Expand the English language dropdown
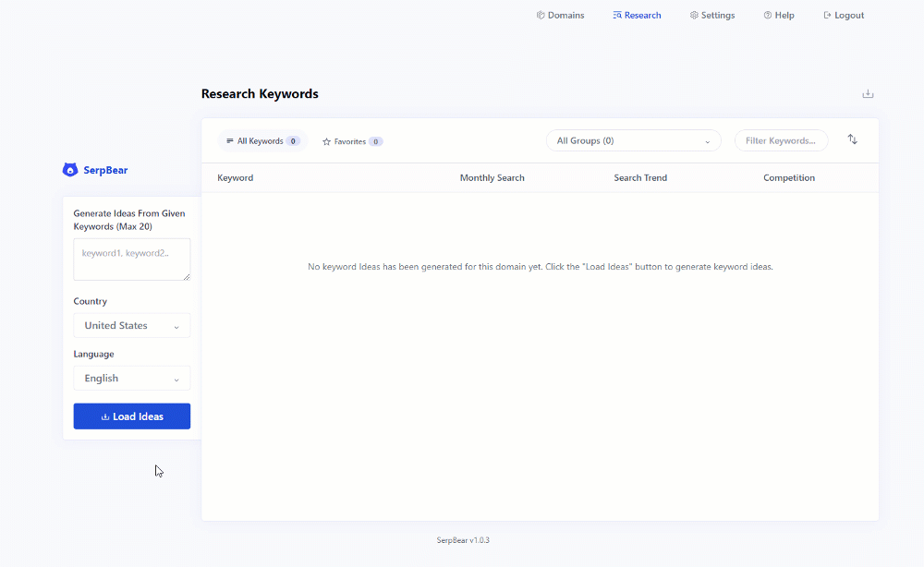Viewport: 924px width, 567px height. click(131, 378)
